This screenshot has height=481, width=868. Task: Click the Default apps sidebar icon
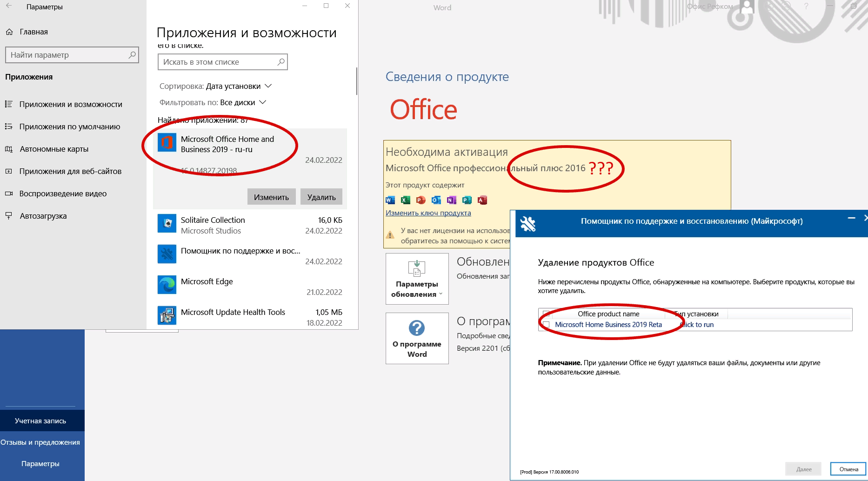[x=8, y=127]
